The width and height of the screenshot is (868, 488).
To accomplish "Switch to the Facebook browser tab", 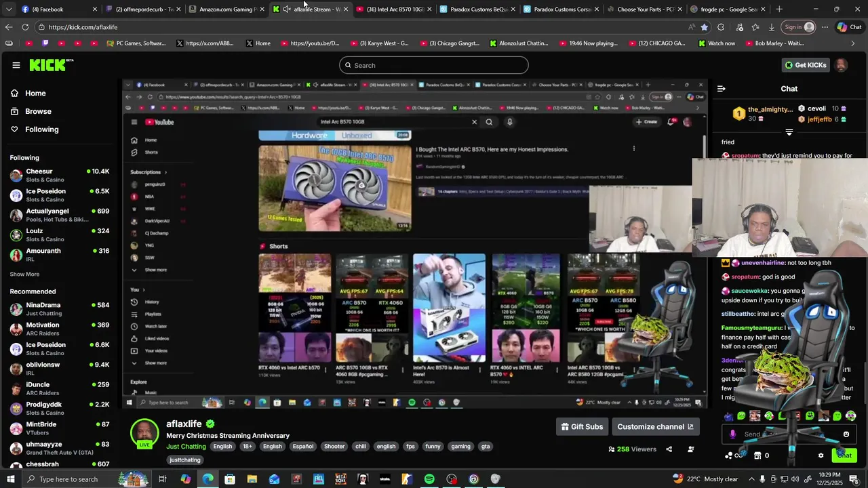I will pyautogui.click(x=58, y=9).
